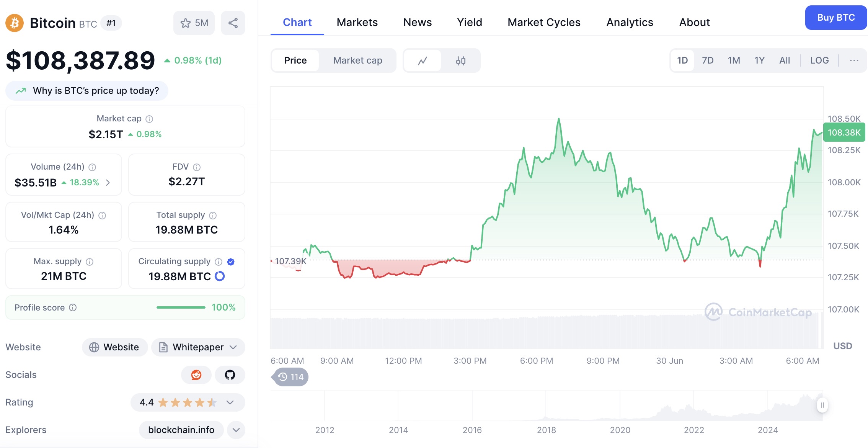868x448 pixels.
Task: Click the Volume (24h) info icon
Action: pyautogui.click(x=92, y=167)
